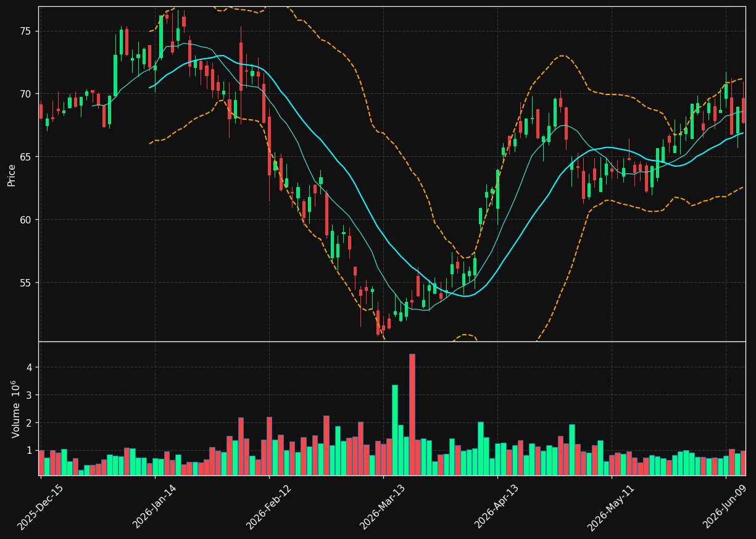Click the 2026-Jan-14 date label
This screenshot has height=539, width=756.
[154, 507]
